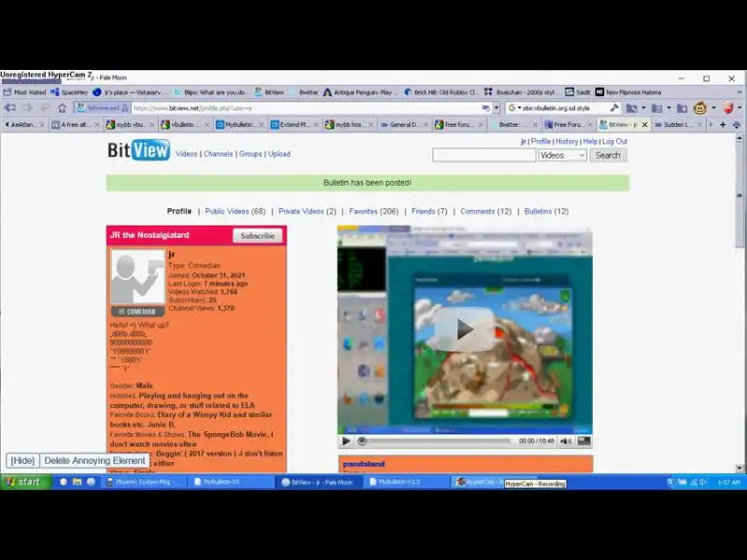The image size is (747, 560).
Task: Switch to the A free alt... browser tab
Action: [x=76, y=125]
